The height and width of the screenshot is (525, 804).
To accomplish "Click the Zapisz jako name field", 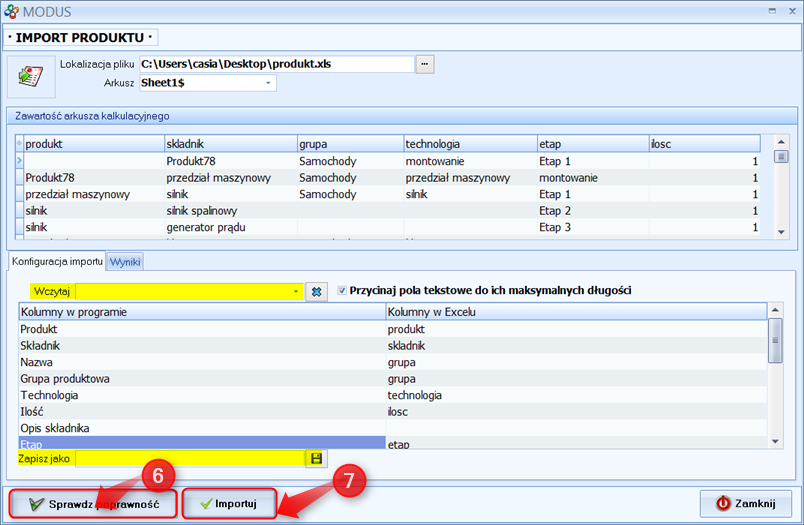I will (190, 458).
